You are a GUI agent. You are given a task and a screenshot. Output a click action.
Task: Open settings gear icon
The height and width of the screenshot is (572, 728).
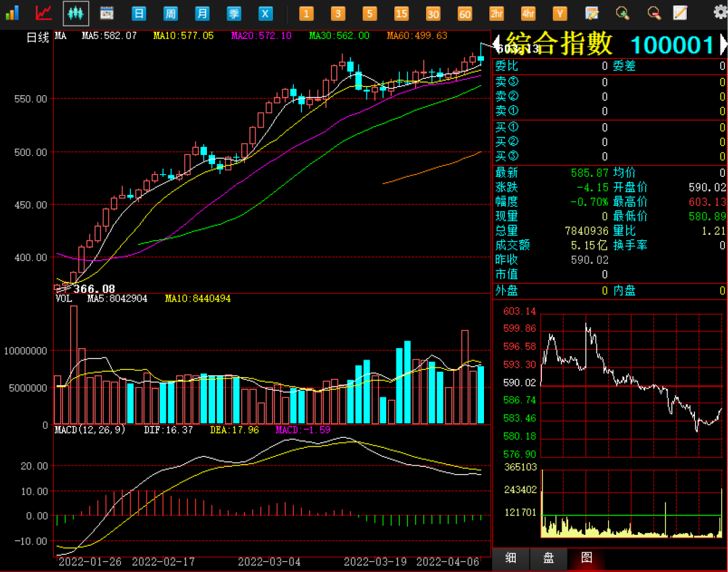pos(721,13)
